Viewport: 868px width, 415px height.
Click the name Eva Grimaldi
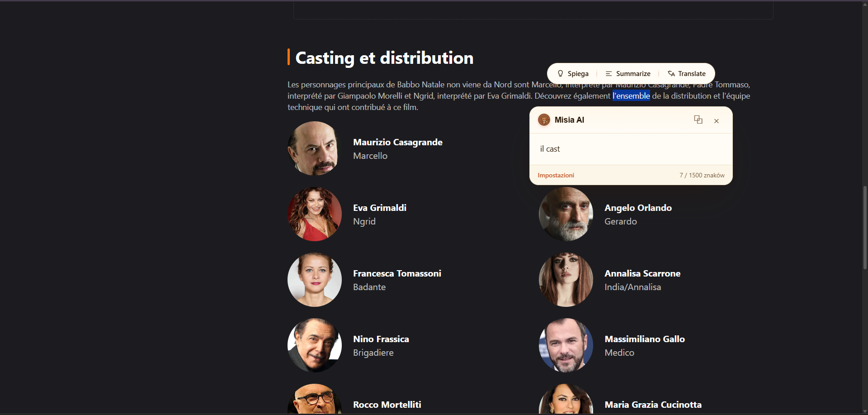pyautogui.click(x=380, y=208)
